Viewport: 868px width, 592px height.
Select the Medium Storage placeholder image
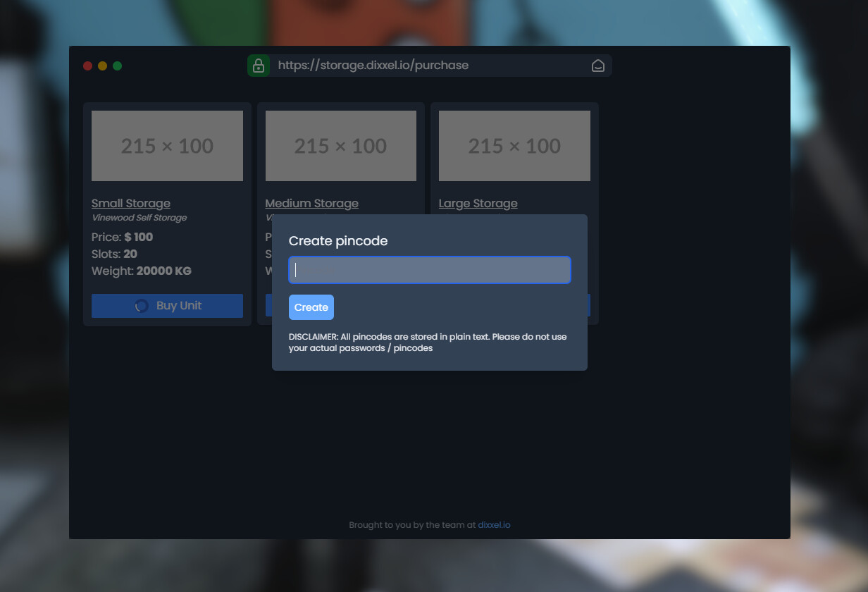coord(341,146)
